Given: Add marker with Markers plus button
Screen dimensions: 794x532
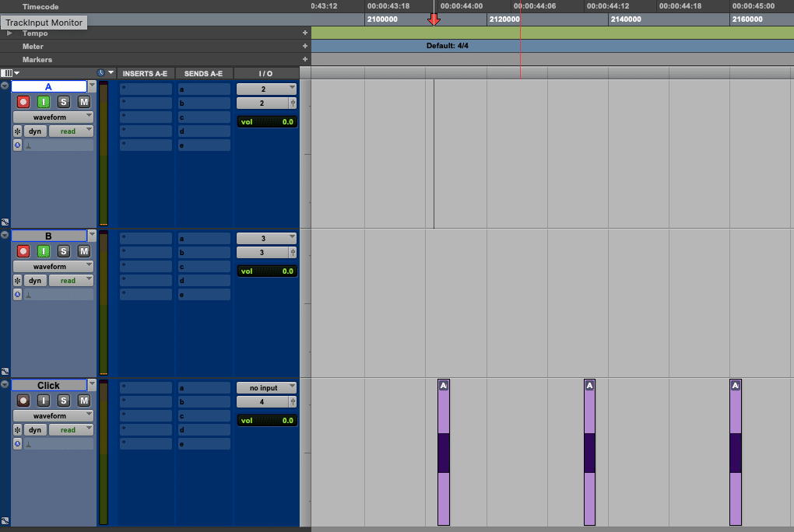Looking at the screenshot, I should [x=305, y=59].
